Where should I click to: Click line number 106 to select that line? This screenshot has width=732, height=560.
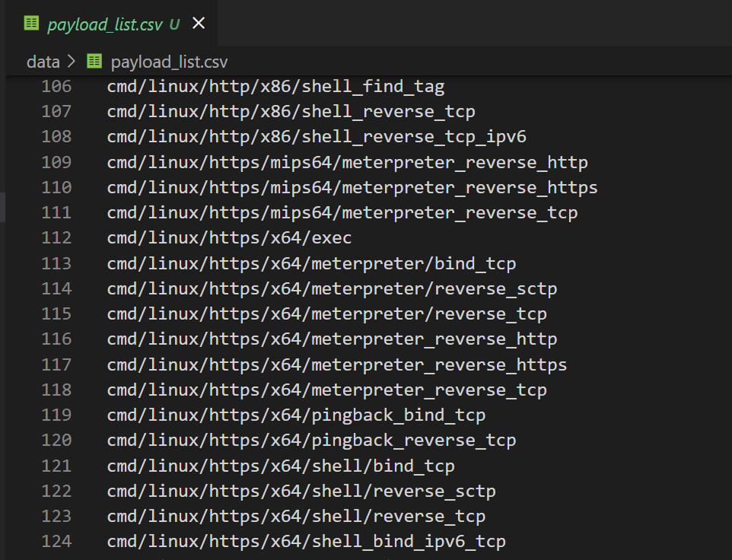click(x=56, y=86)
